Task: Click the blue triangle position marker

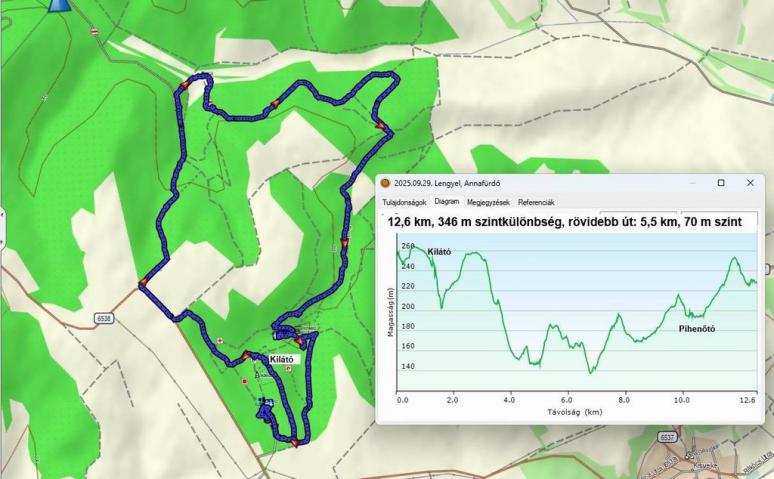Action: pos(59,5)
